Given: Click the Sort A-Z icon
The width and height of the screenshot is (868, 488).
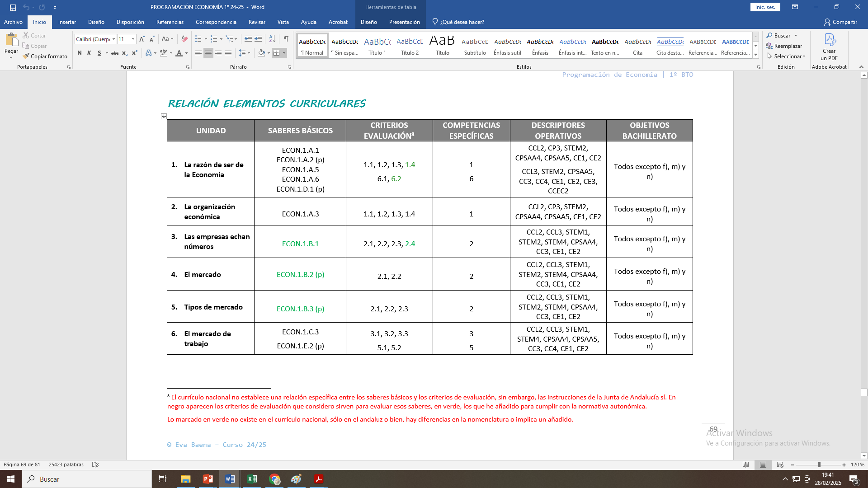Looking at the screenshot, I should [x=272, y=39].
